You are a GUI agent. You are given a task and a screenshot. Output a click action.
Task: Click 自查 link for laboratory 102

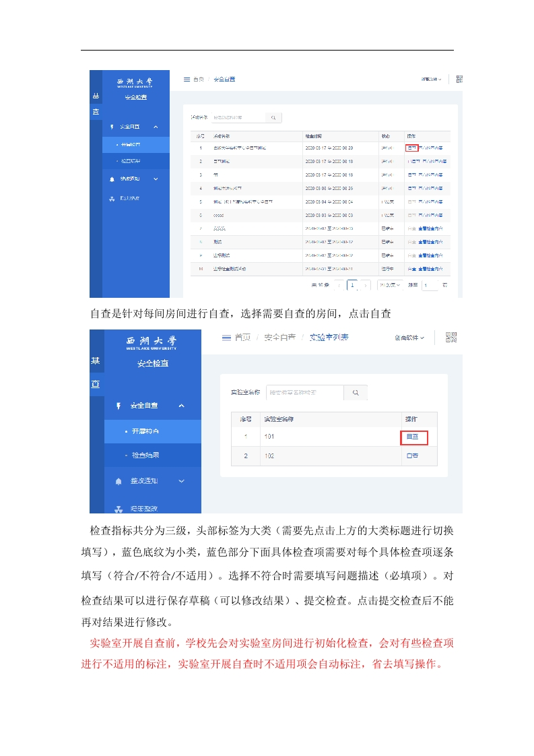click(x=412, y=456)
